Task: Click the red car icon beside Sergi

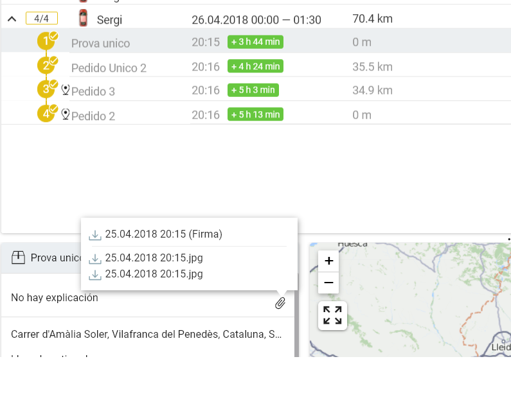Action: point(83,19)
